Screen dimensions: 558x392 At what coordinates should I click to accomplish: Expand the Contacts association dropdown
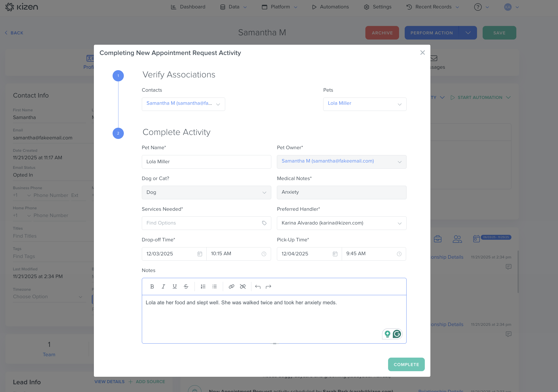click(x=218, y=104)
